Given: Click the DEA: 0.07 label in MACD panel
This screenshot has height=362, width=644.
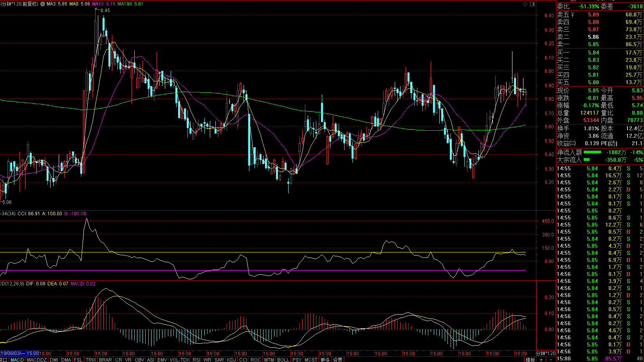Looking at the screenshot, I should click(58, 284).
